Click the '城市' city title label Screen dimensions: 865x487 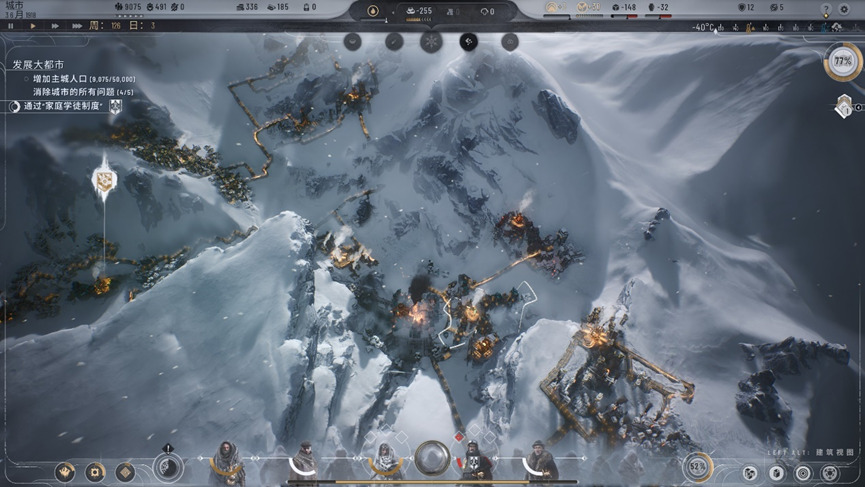pyautogui.click(x=14, y=5)
